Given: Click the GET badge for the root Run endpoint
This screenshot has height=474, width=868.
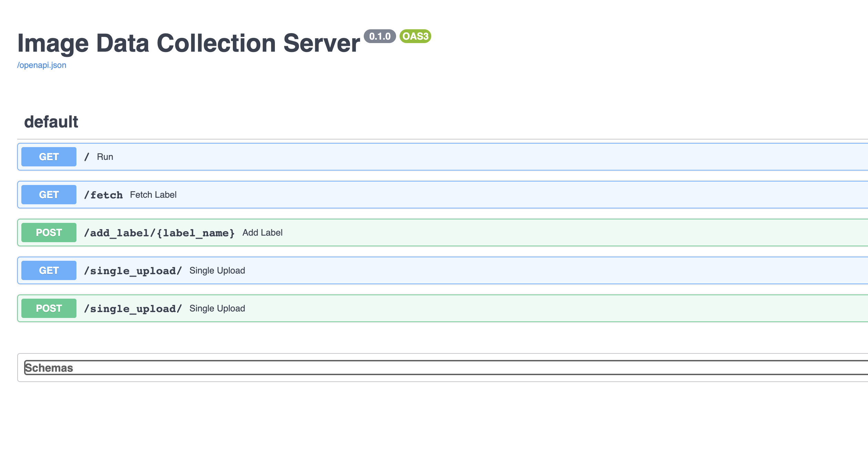Looking at the screenshot, I should point(49,157).
